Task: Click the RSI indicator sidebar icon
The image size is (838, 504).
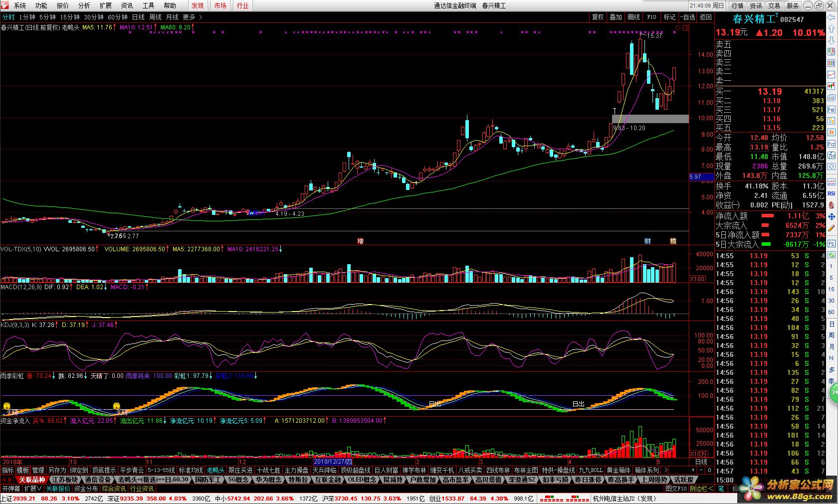Action: coord(832,193)
